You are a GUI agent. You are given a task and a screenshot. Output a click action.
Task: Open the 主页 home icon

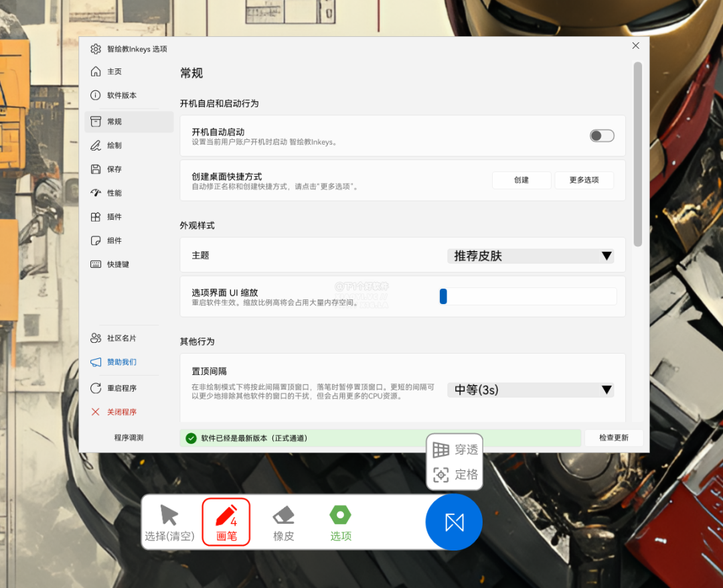click(96, 72)
